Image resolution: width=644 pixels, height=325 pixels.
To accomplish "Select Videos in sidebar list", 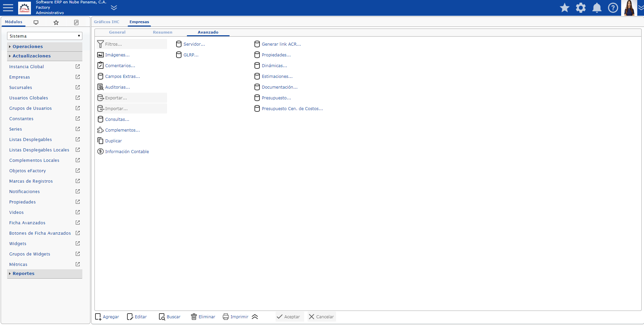I will 16,212.
